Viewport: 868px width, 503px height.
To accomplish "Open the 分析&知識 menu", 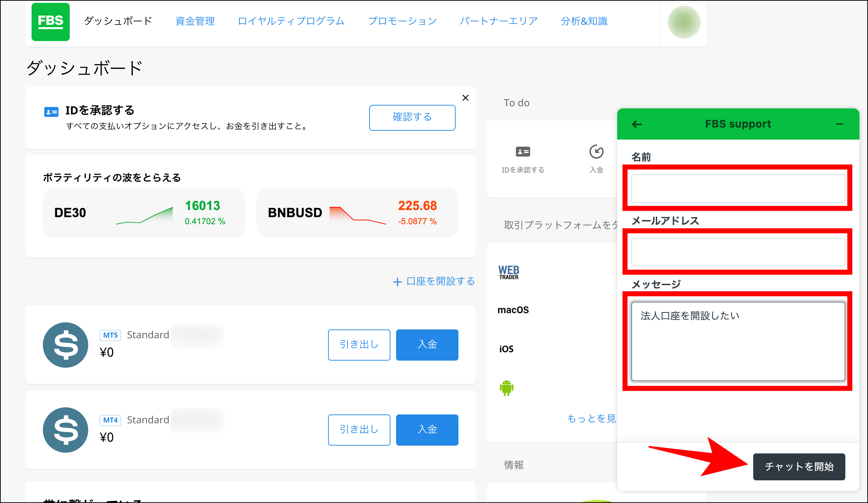I will (x=584, y=21).
